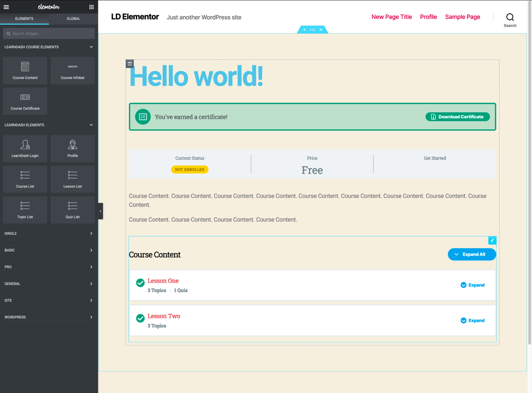This screenshot has width=532, height=393.
Task: Select the Course Certificate widget
Action: tap(25, 101)
